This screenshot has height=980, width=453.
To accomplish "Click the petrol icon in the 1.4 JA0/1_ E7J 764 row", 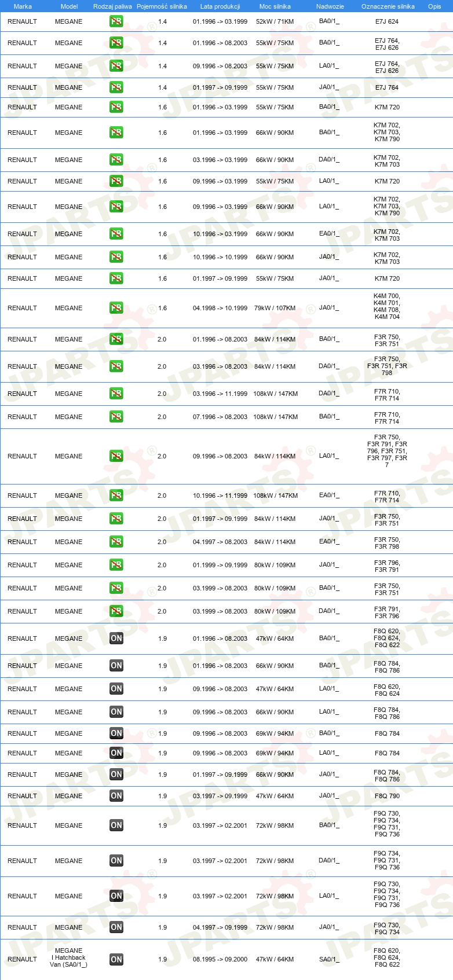I will coord(116,87).
